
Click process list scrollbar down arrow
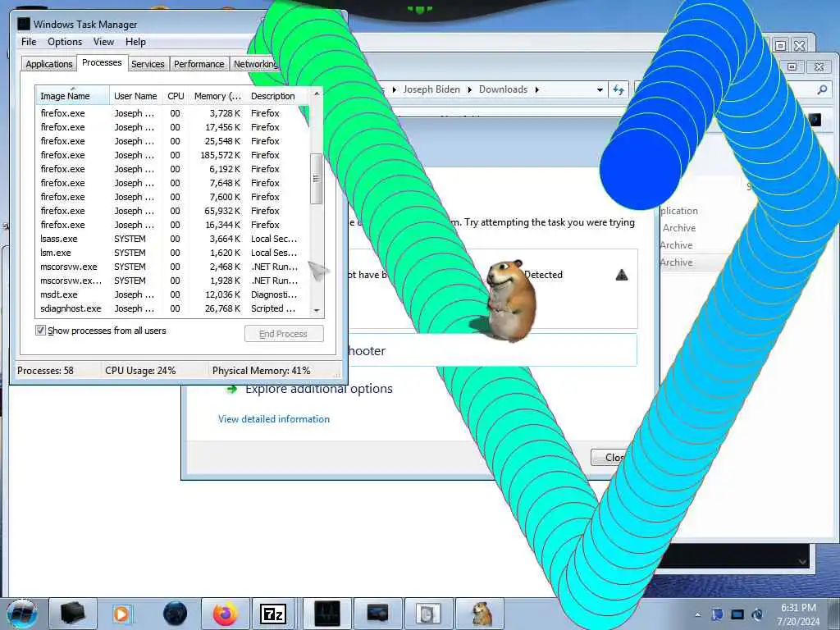[317, 310]
